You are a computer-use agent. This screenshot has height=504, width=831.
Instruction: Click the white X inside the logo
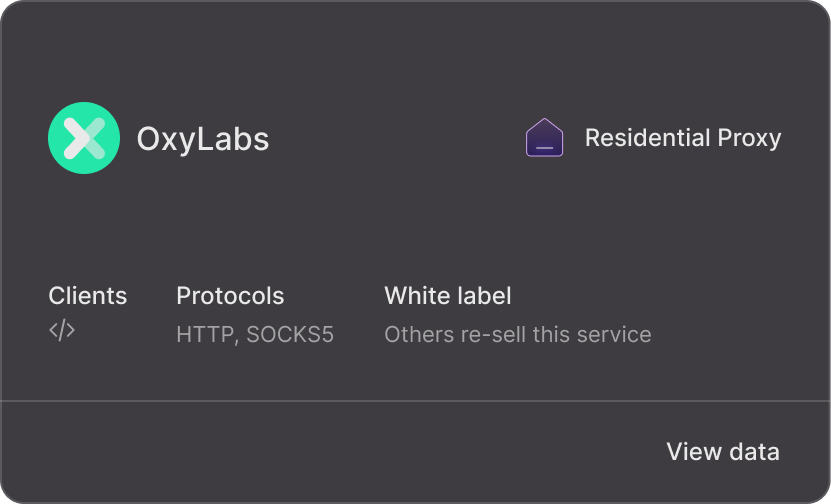pos(84,138)
